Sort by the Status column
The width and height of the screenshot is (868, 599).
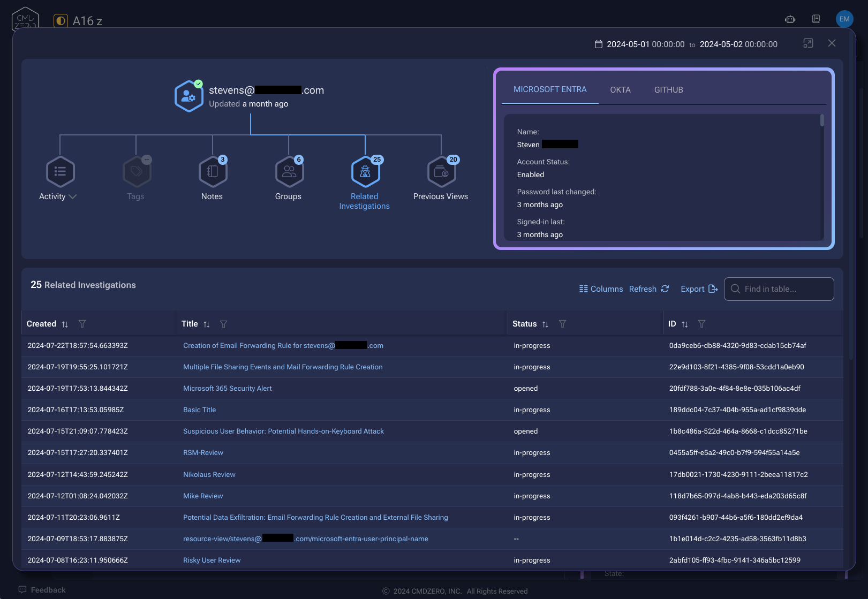click(545, 324)
